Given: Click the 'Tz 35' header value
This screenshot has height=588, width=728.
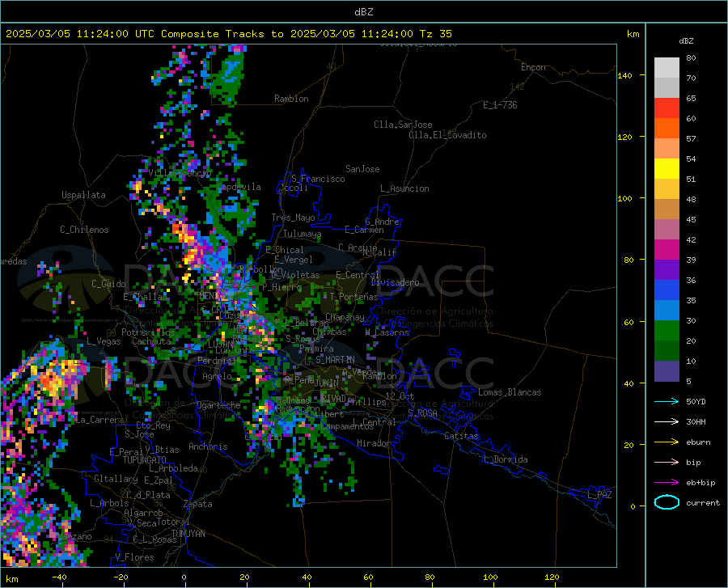Looking at the screenshot, I should coord(435,34).
